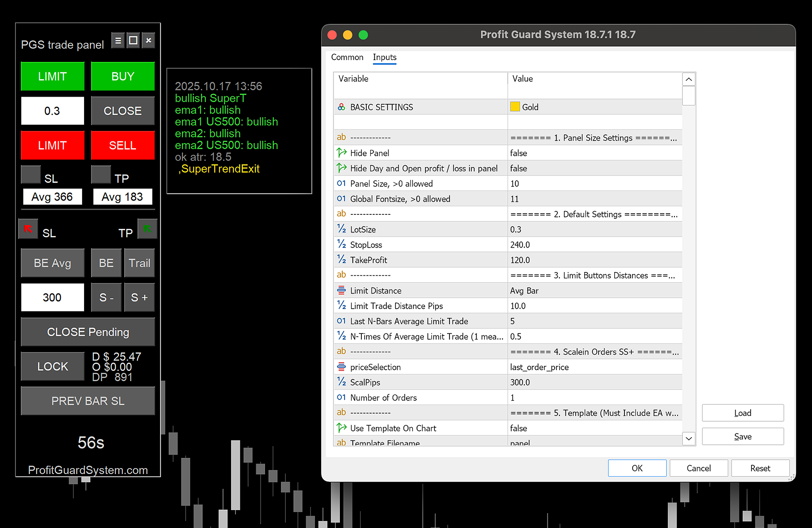Click the CLOSE Pending button

(88, 332)
